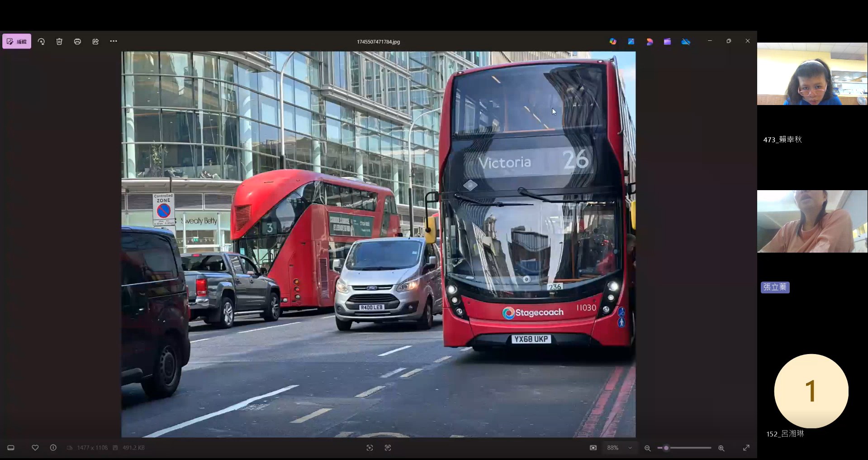The image size is (868, 460).
Task: Toggle favorite with the heart icon
Action: click(35, 448)
